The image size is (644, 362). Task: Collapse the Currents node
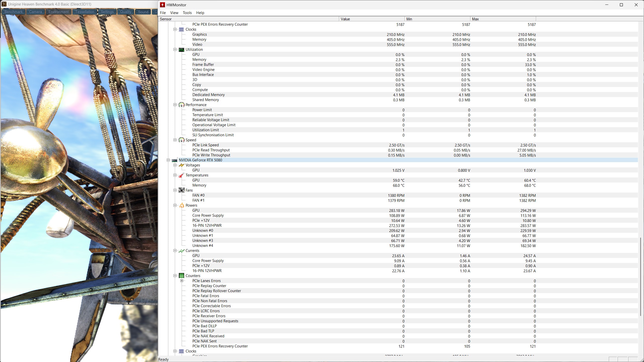click(x=175, y=251)
